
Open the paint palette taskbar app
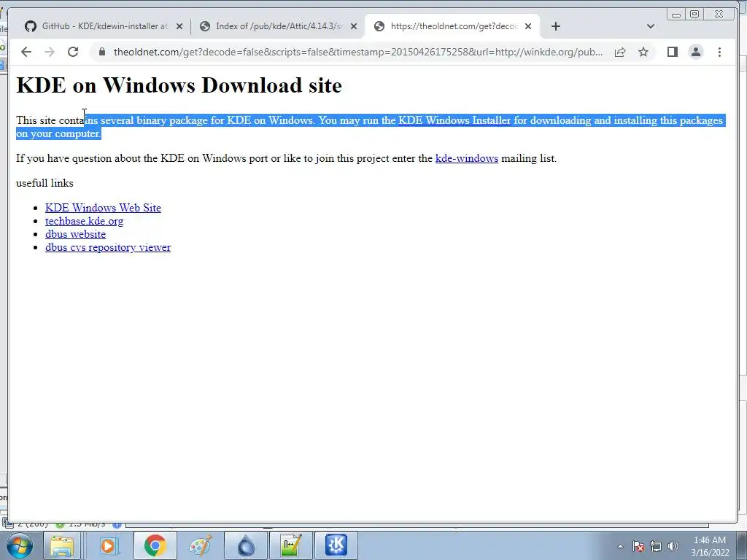tap(200, 545)
